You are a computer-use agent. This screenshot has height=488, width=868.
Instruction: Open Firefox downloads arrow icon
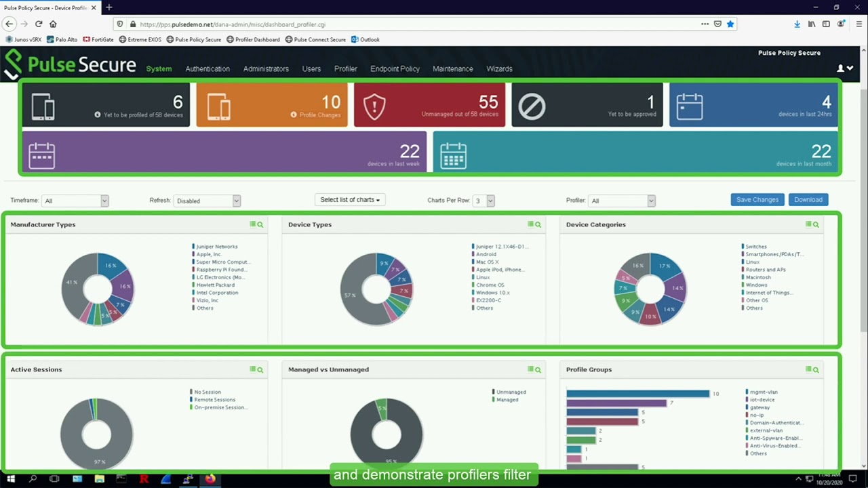tap(797, 24)
